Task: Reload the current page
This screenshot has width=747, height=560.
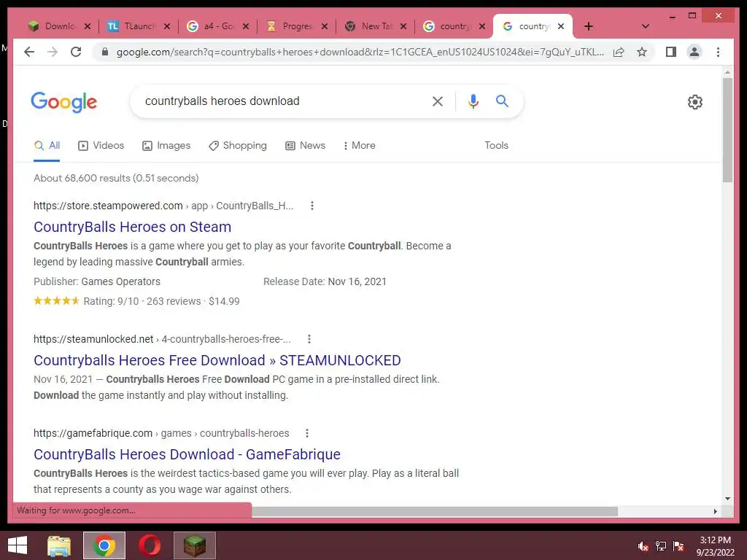Action: 76,52
